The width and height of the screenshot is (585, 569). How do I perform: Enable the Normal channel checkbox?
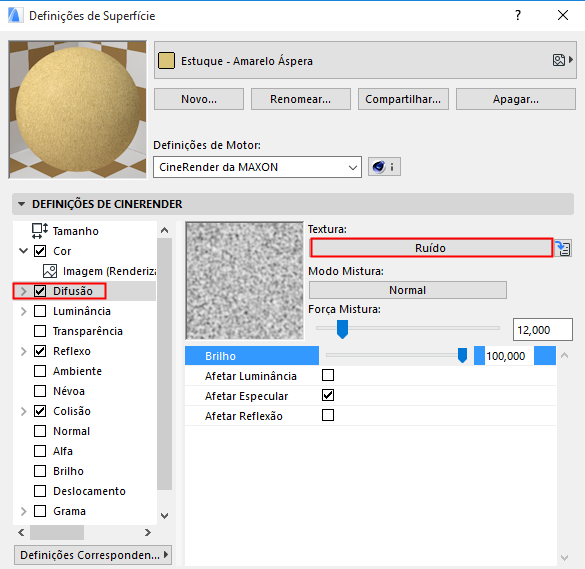tap(40, 431)
